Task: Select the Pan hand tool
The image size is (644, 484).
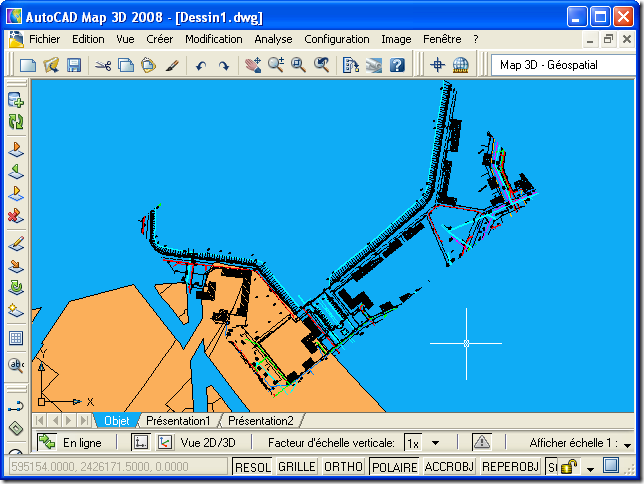Action: click(x=253, y=65)
